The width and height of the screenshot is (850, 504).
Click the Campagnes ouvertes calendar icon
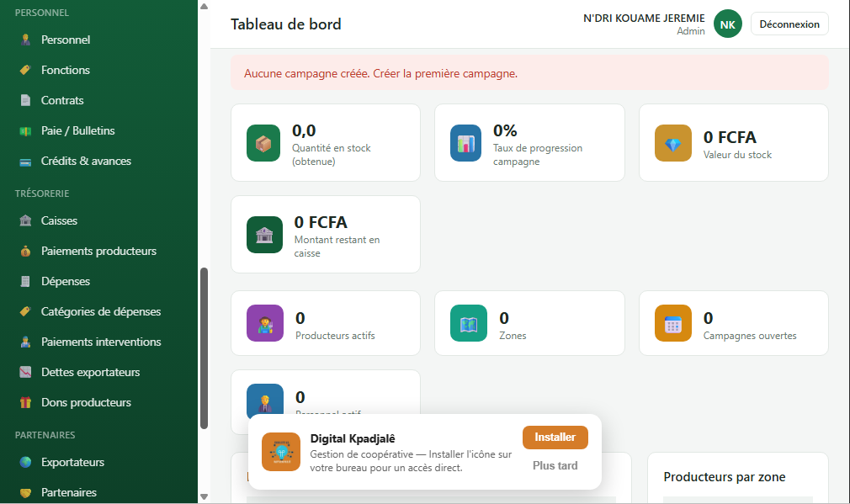pos(672,323)
